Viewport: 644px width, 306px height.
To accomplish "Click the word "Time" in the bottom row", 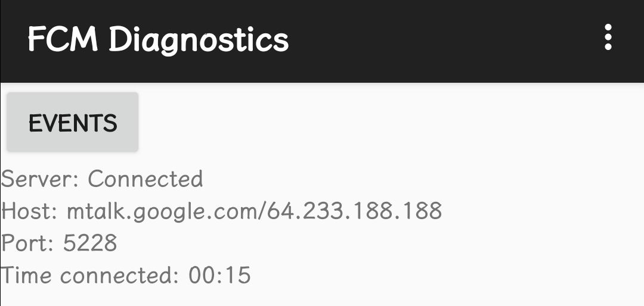I will [x=26, y=275].
